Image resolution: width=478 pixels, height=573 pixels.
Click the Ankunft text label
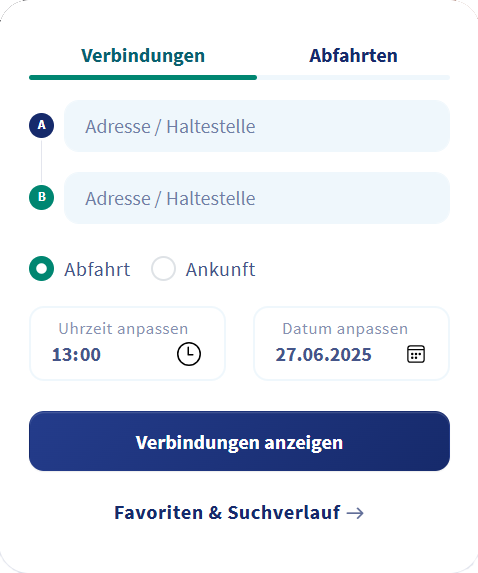(220, 270)
